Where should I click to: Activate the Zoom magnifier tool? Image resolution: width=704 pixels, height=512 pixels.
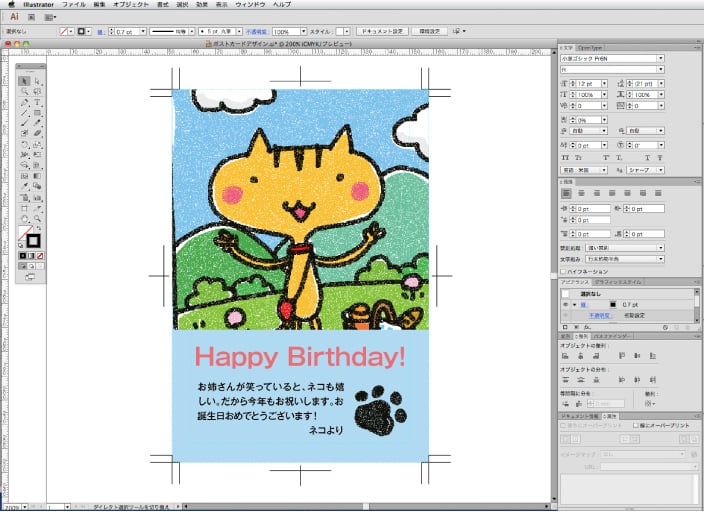point(37,217)
